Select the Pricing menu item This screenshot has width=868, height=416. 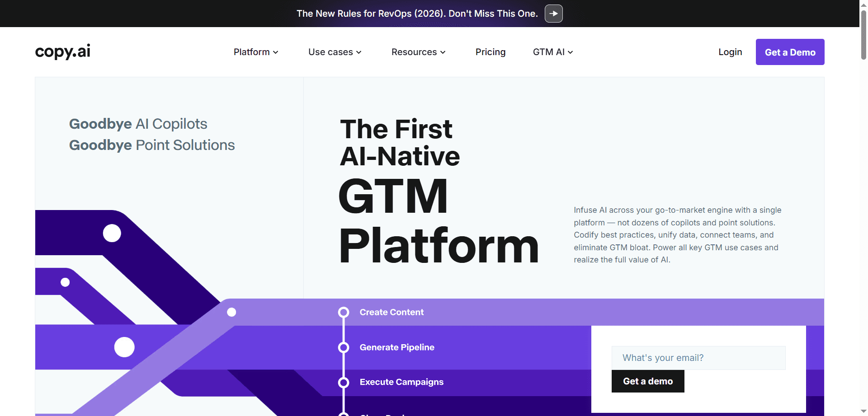pos(490,52)
